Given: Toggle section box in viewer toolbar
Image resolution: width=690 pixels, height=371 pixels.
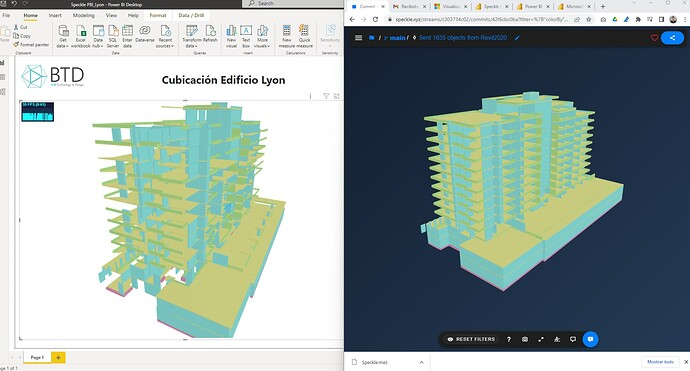Looking at the screenshot, I should pyautogui.click(x=557, y=339).
